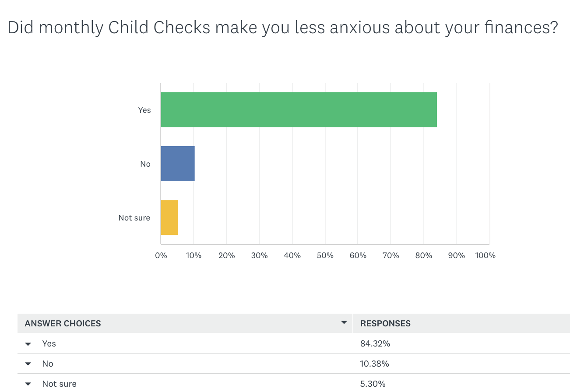Viewport: 570px width, 392px height.
Task: Open the Answer Choices sort dropdown arrow
Action: pyautogui.click(x=344, y=323)
